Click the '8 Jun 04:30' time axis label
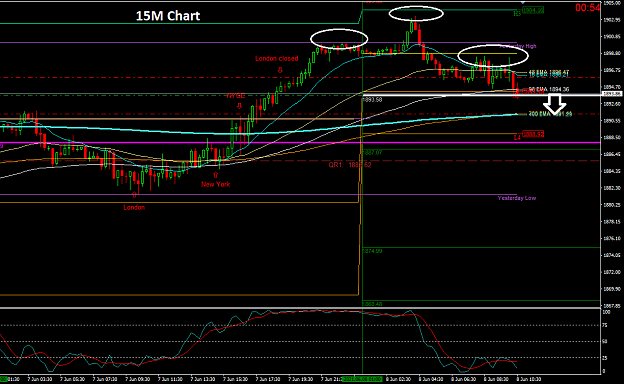Image resolution: width=625 pixels, height=384 pixels. 431,379
